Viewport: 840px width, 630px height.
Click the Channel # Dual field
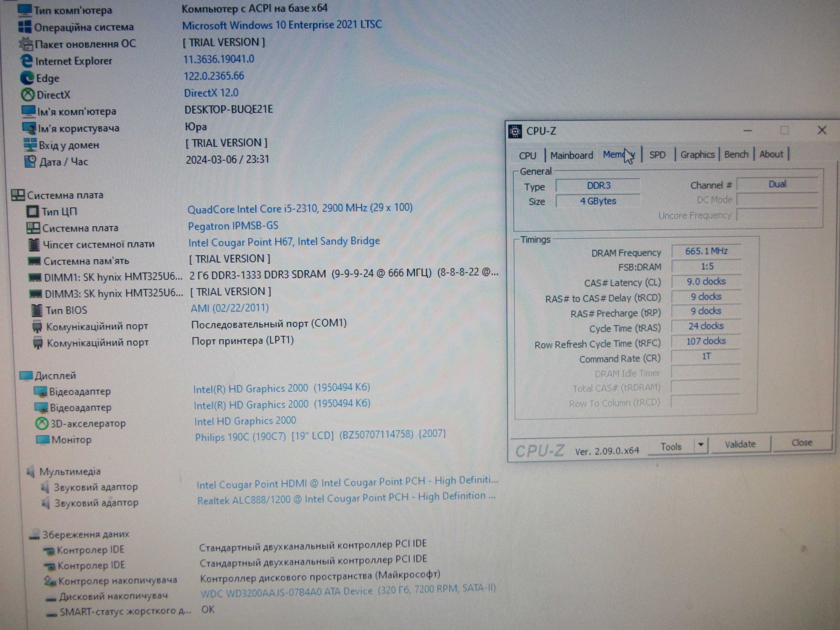pyautogui.click(x=777, y=184)
